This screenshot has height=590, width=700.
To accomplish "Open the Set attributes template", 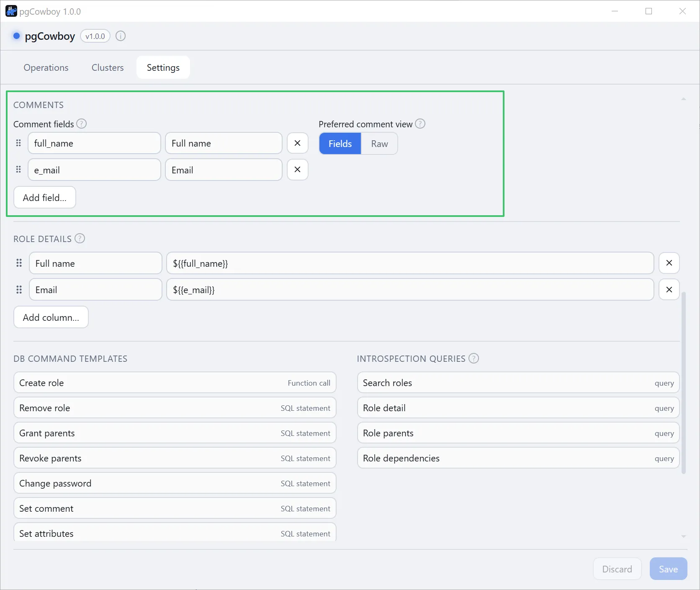I will point(175,532).
